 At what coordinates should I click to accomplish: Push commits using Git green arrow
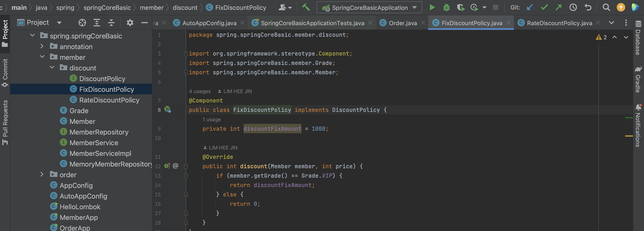point(558,7)
